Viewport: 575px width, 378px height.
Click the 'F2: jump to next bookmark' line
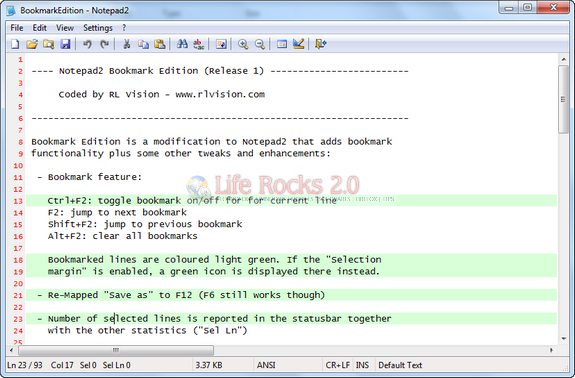(x=117, y=212)
